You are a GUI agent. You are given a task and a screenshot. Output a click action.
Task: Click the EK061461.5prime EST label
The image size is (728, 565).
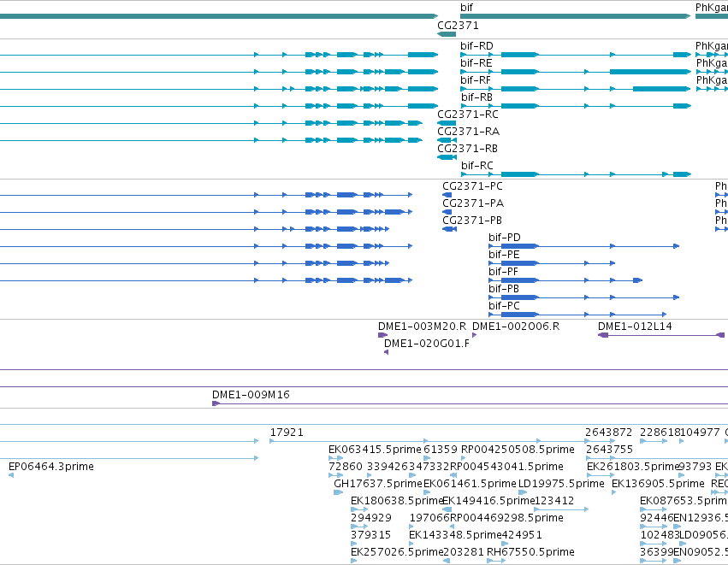[x=470, y=484]
